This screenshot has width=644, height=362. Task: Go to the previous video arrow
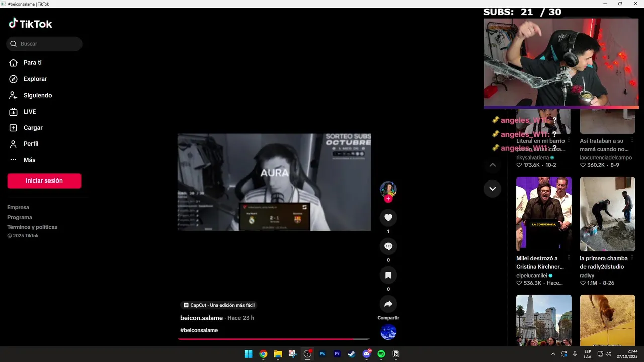click(x=493, y=165)
